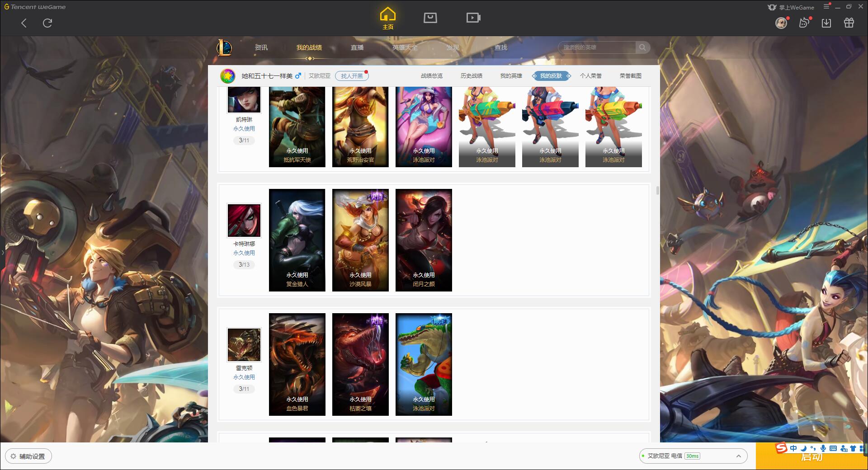Viewport: 868px width, 470px height.
Task: Open the 主页 home tab icon
Action: coord(387,19)
